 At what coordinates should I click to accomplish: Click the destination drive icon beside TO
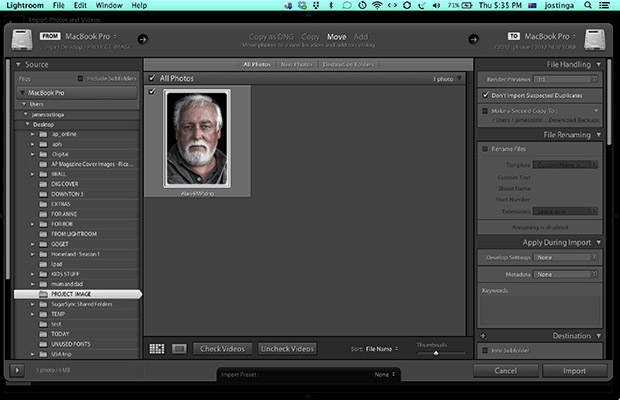pyautogui.click(x=595, y=40)
